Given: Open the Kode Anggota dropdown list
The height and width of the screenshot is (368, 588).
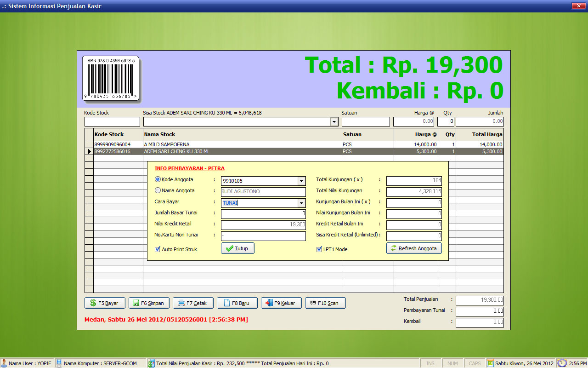Looking at the screenshot, I should coord(301,181).
